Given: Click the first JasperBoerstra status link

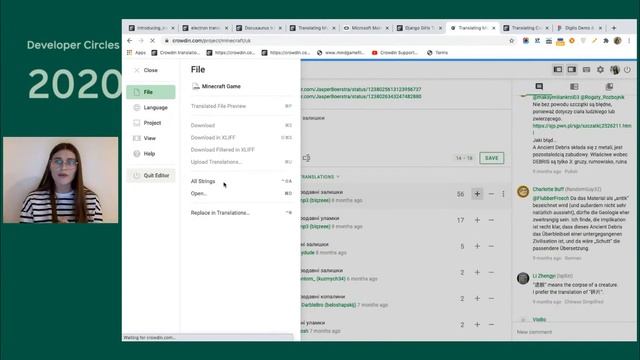Looking at the screenshot, I should click(361, 89).
